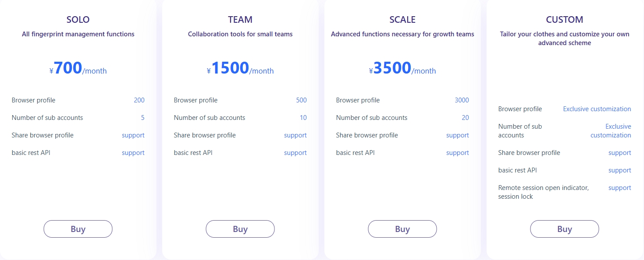Click Remote session open indicator support
Screen dimensions: 644x260
pyautogui.click(x=619, y=188)
